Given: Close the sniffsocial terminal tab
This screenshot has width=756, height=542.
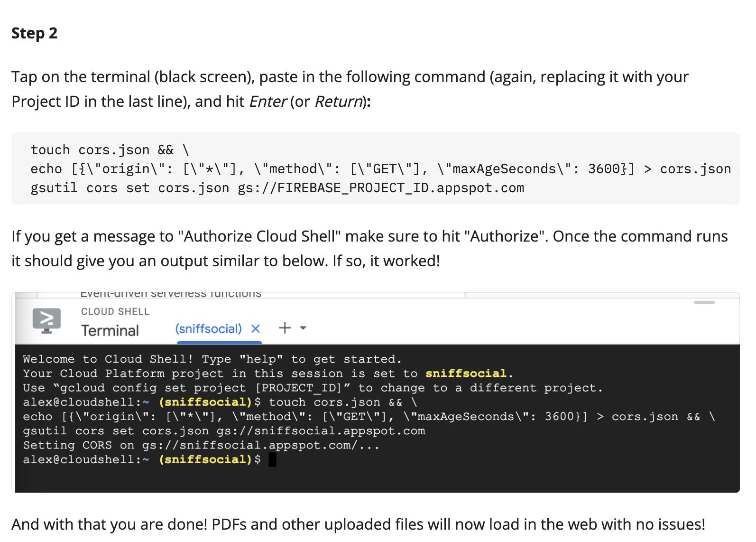Looking at the screenshot, I should click(x=255, y=328).
